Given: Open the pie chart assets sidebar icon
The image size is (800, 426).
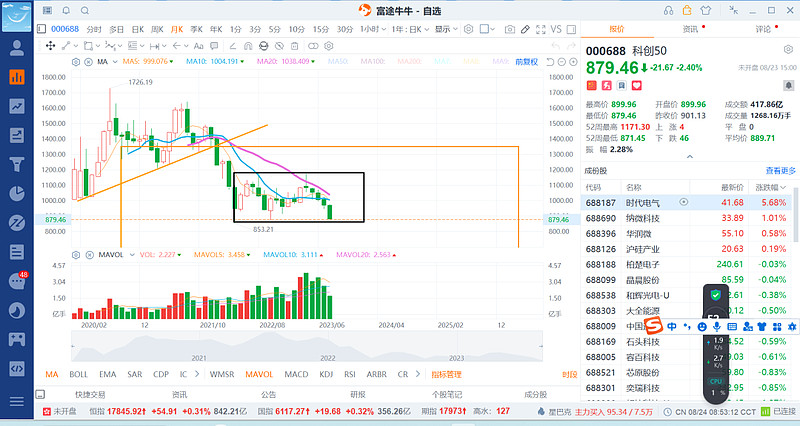Looking at the screenshot, I should 16,193.
